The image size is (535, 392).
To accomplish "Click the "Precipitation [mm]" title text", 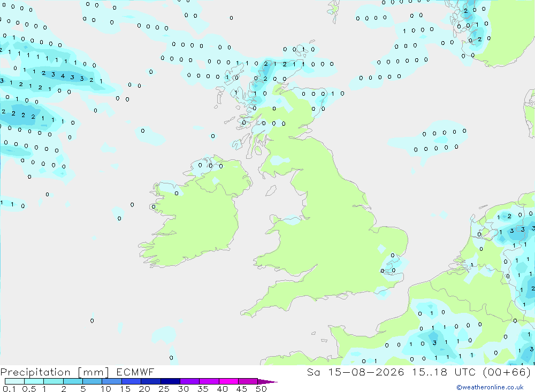I will (x=55, y=372).
